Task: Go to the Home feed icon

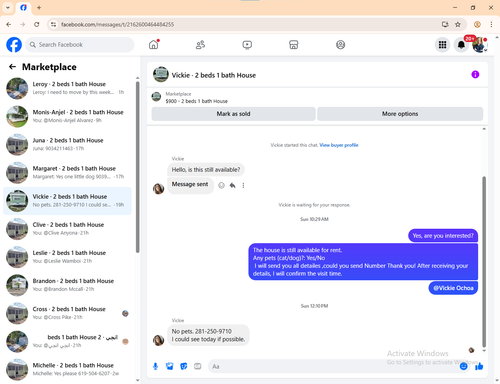Action: pos(154,45)
